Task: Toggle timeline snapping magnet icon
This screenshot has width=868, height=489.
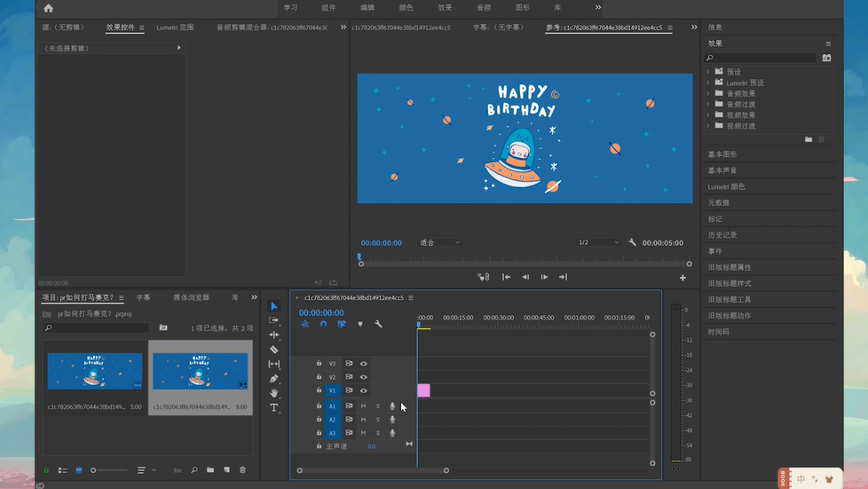Action: click(x=323, y=324)
